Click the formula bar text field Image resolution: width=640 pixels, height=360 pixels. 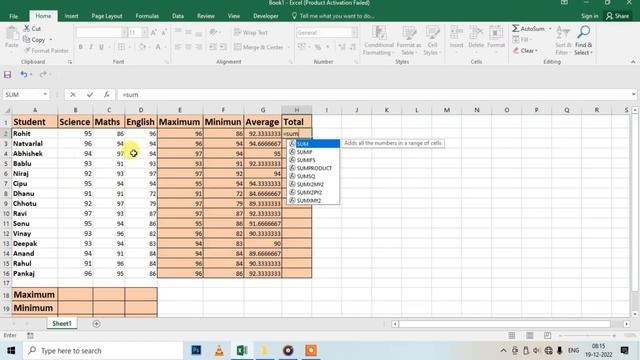coord(373,95)
